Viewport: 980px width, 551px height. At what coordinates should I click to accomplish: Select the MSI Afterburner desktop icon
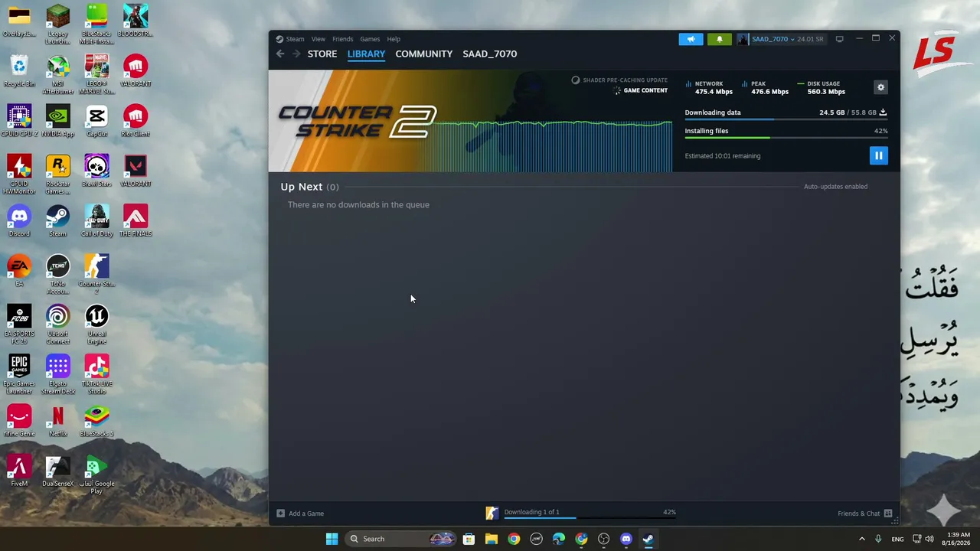(58, 75)
